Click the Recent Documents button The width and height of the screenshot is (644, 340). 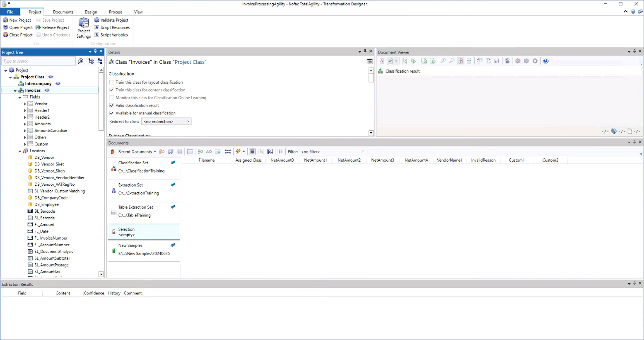pyautogui.click(x=135, y=152)
